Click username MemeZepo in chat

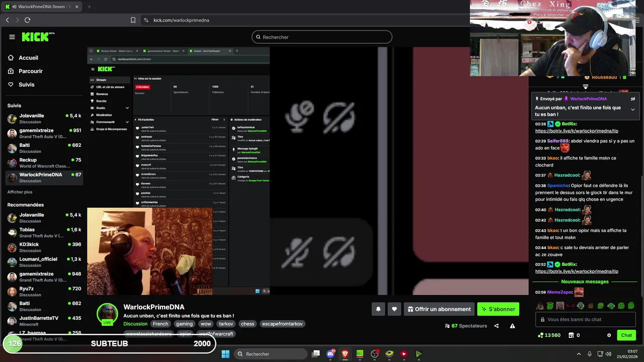click(559, 292)
